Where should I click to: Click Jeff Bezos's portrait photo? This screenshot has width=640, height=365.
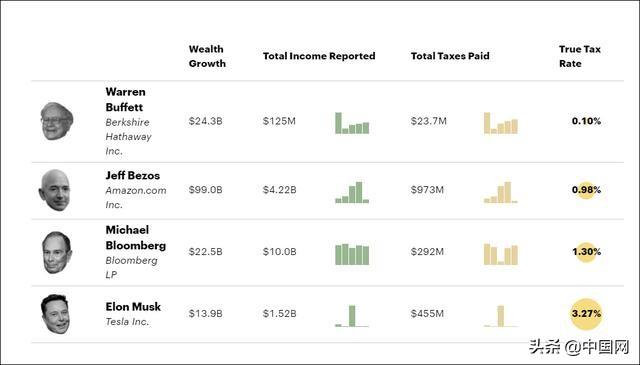click(55, 190)
